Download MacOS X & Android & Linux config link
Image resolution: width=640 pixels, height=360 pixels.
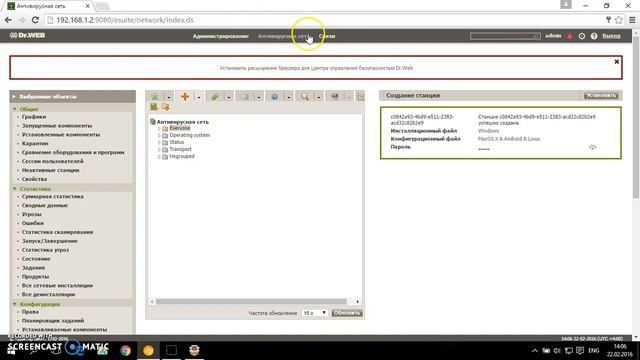pos(509,139)
